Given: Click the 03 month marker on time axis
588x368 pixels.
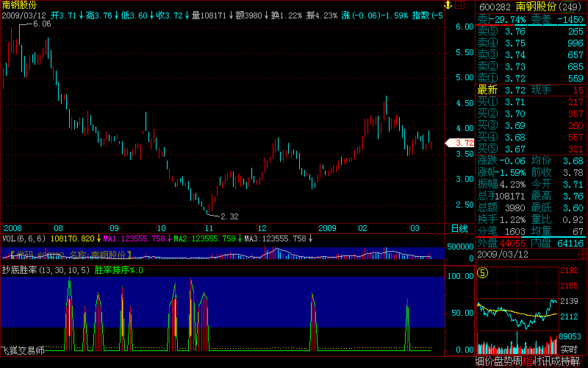Looking at the screenshot, I should [415, 228].
